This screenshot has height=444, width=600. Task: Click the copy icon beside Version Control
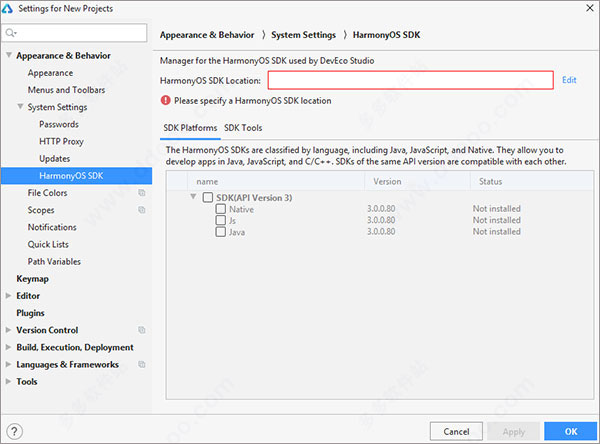point(142,330)
